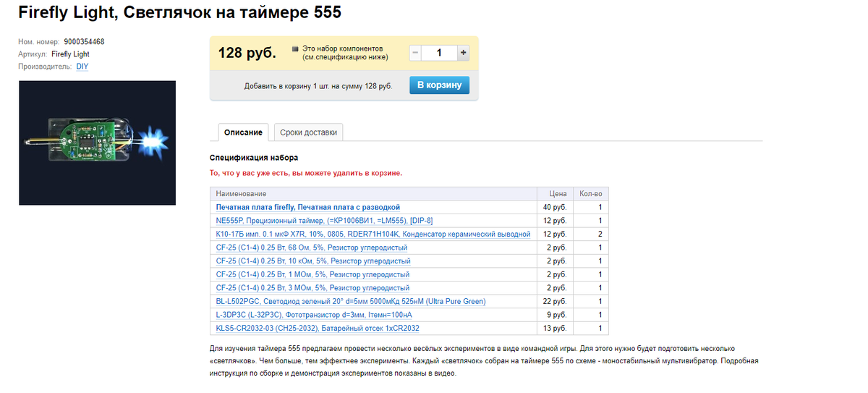Screen dimensions: 868x393
Task: Click the minus quantity stepper button
Action: click(415, 53)
